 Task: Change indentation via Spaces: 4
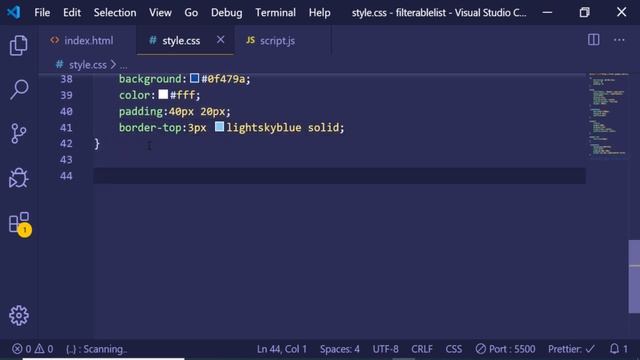(x=340, y=349)
